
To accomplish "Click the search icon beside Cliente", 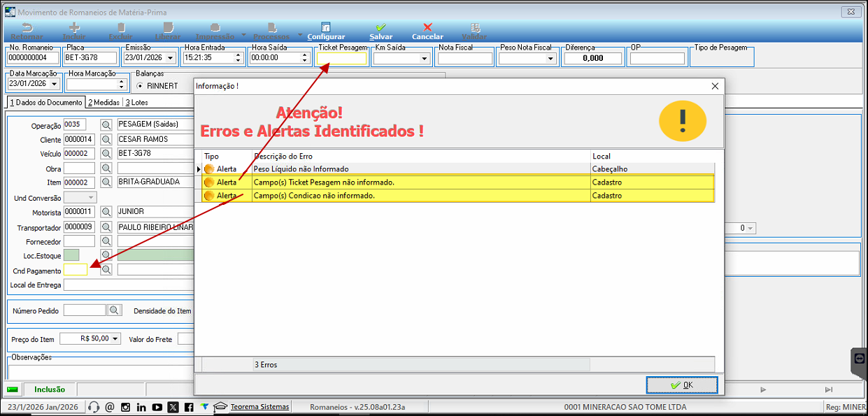I will click(x=106, y=139).
